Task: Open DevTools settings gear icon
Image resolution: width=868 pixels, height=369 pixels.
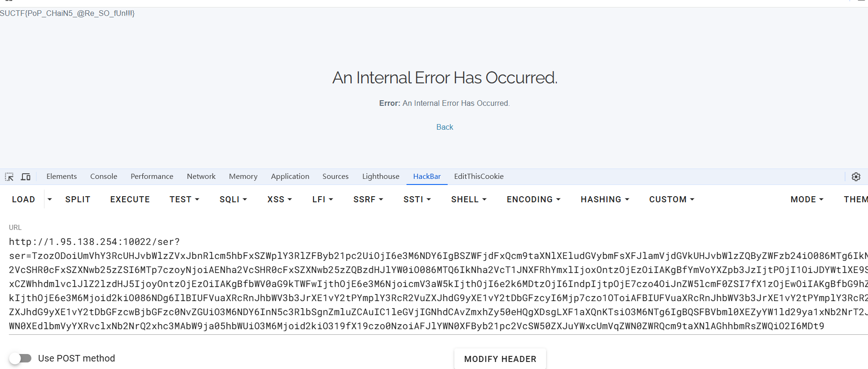Action: [x=856, y=177]
